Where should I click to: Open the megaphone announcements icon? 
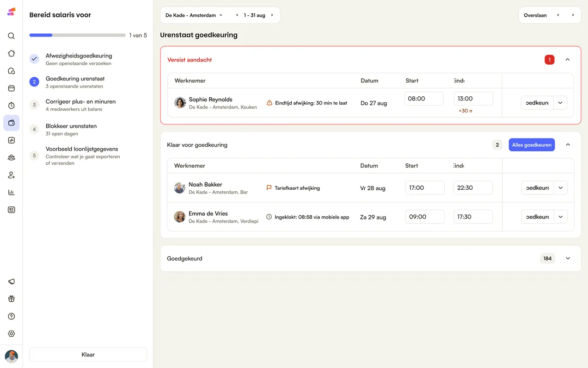coord(12,281)
